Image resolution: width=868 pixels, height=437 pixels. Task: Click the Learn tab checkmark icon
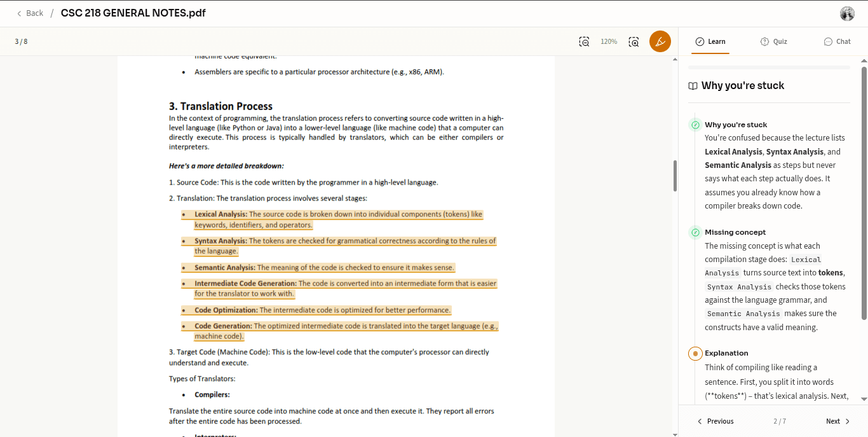[700, 41]
